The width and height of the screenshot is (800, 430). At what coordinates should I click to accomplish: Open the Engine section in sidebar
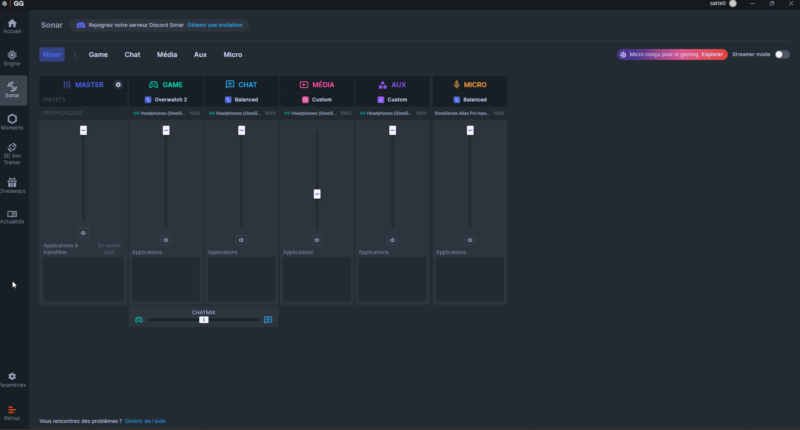12,56
